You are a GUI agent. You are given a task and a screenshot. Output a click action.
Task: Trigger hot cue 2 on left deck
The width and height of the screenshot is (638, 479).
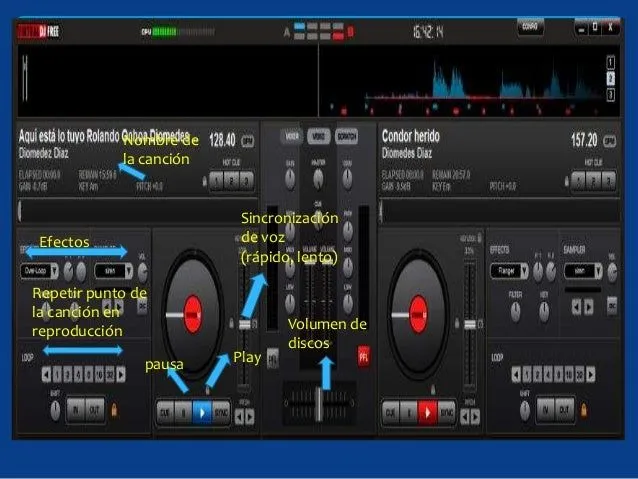pyautogui.click(x=232, y=181)
